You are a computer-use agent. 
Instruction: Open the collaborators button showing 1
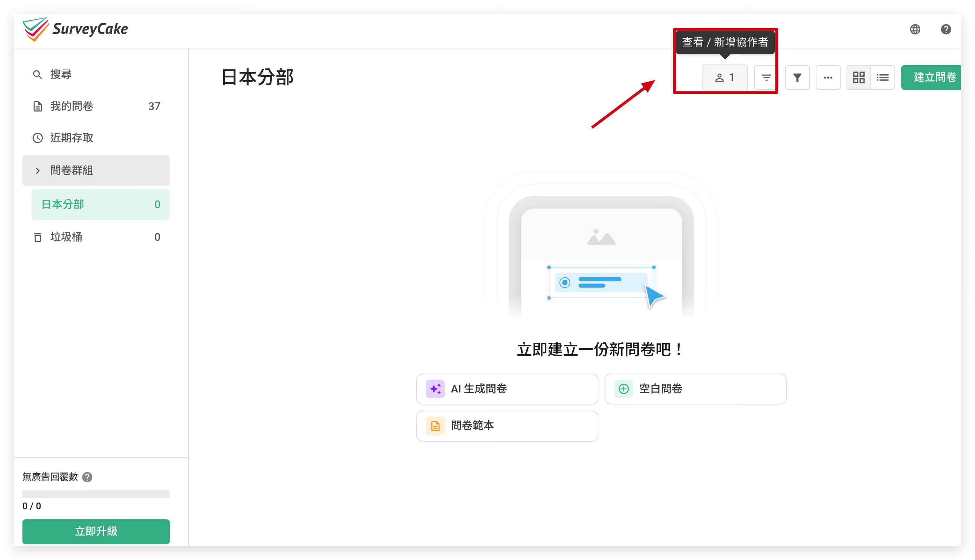pyautogui.click(x=725, y=78)
